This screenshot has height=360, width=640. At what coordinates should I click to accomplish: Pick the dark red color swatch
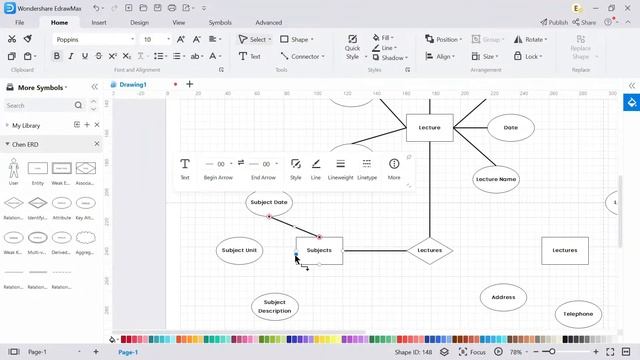123,339
